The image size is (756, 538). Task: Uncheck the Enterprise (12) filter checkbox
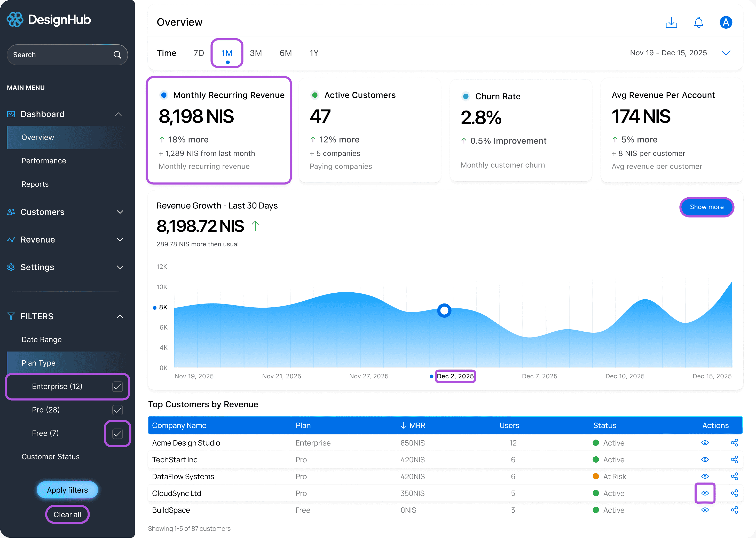(117, 386)
